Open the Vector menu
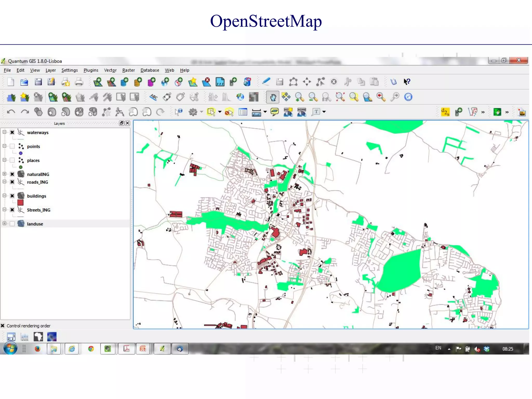This screenshot has height=399, width=532. (x=110, y=70)
